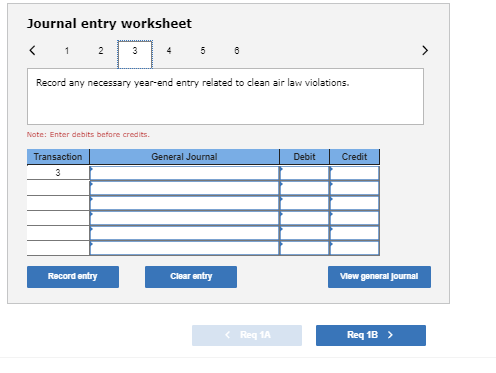The height and width of the screenshot is (373, 496).
Task: Open View general journal
Action: point(379,277)
